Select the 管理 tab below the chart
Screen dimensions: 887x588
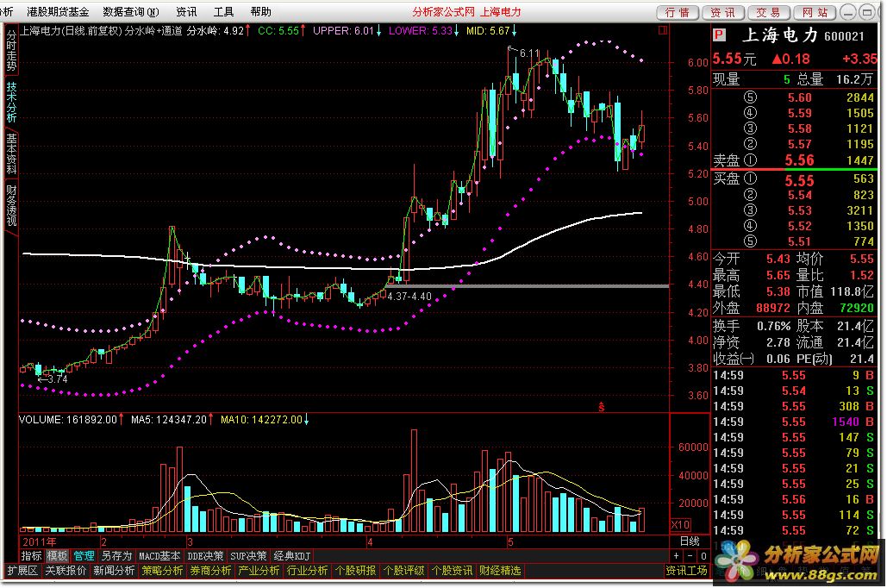(84, 556)
